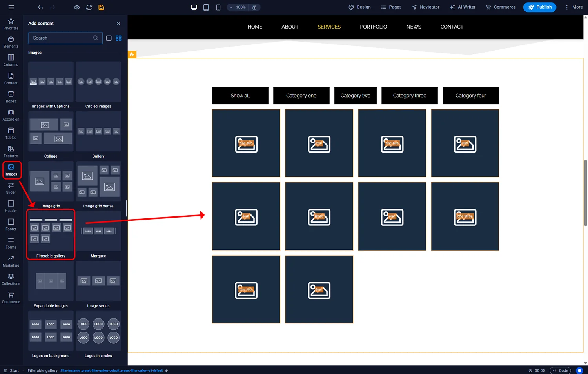Click the undo arrow in the toolbar

click(x=40, y=7)
